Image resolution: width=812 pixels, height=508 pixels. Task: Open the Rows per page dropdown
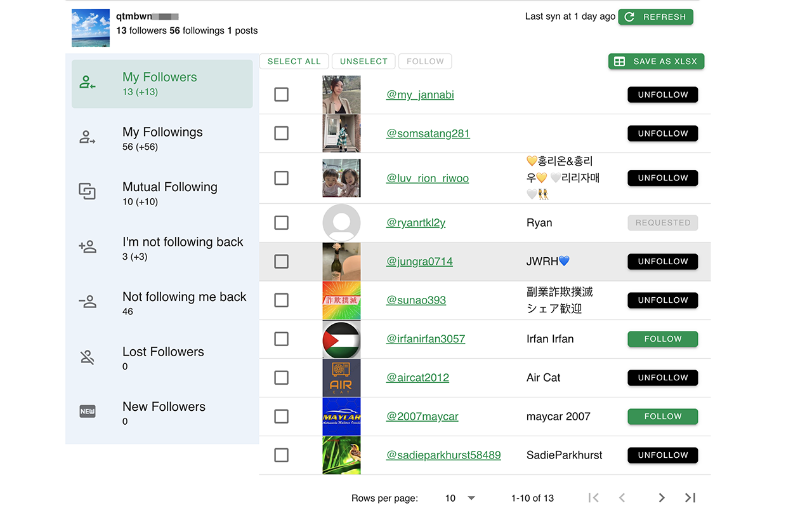point(461,498)
